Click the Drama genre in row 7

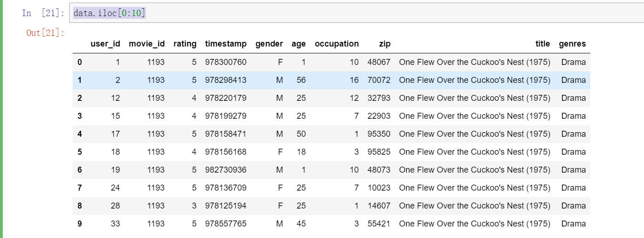574,188
